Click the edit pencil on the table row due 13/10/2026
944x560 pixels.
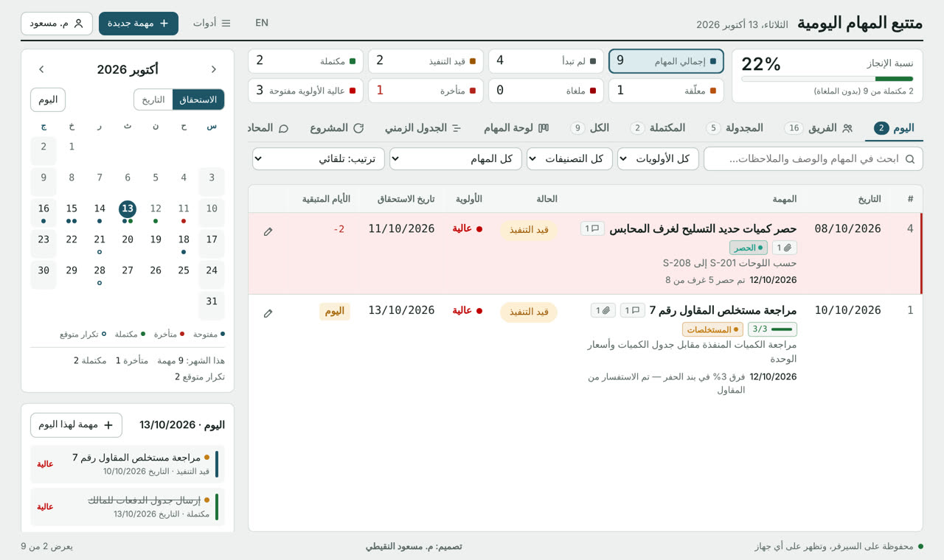(268, 313)
